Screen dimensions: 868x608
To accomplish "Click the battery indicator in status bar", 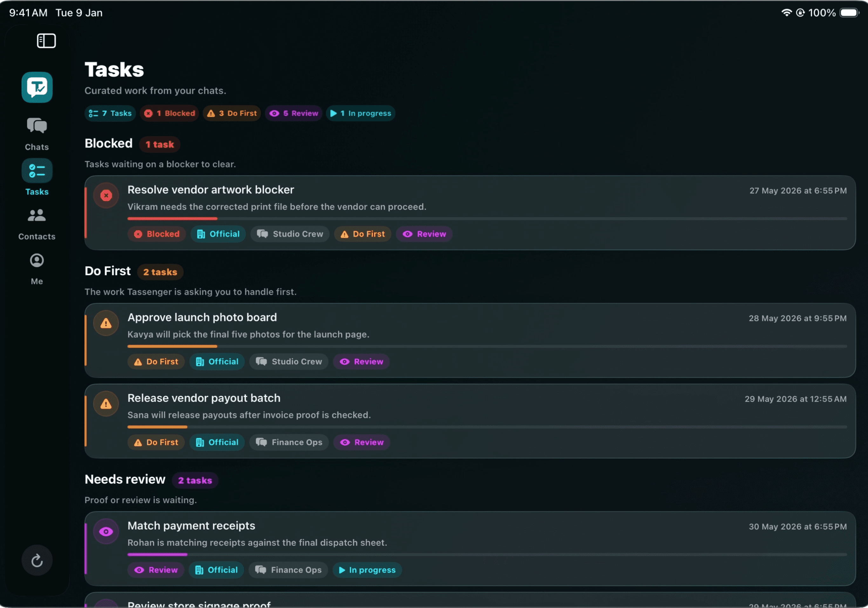I will pyautogui.click(x=850, y=12).
